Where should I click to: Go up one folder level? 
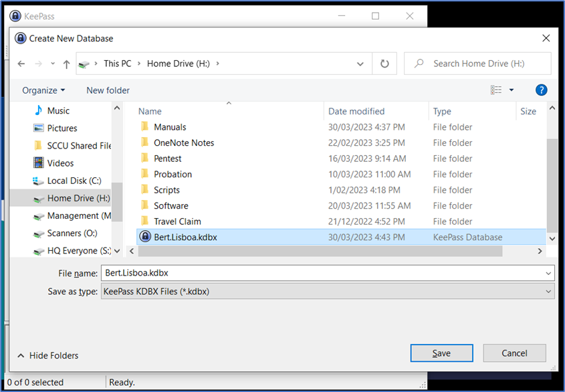click(x=66, y=64)
